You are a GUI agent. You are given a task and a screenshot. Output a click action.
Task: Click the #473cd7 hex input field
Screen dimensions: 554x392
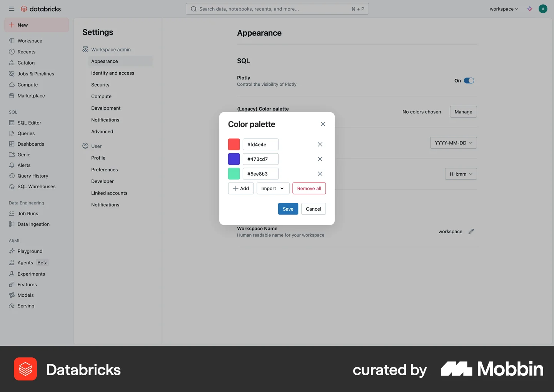click(260, 159)
